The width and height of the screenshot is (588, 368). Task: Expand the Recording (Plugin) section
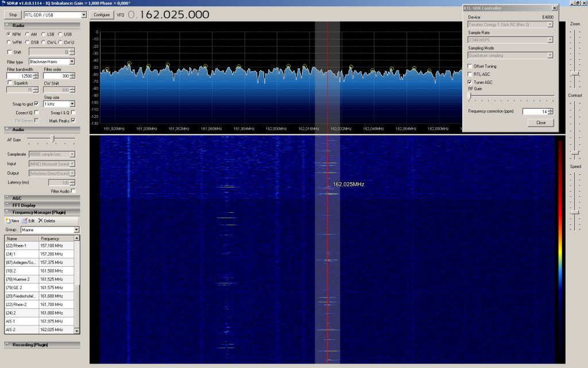point(7,344)
